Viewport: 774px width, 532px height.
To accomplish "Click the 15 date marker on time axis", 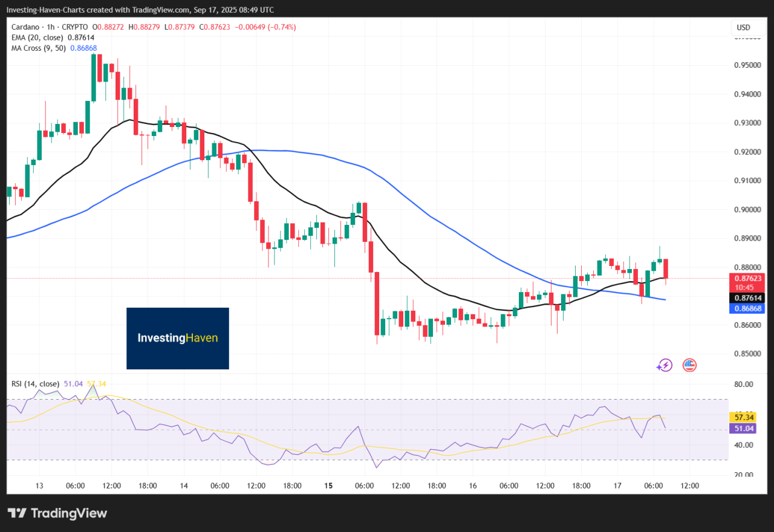I will 328,485.
